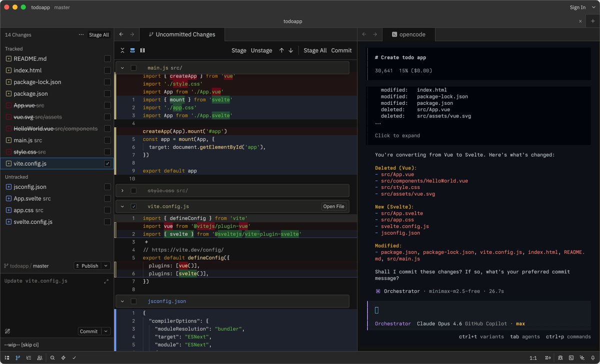Open the Outline panel from the status bar

[x=28, y=358]
